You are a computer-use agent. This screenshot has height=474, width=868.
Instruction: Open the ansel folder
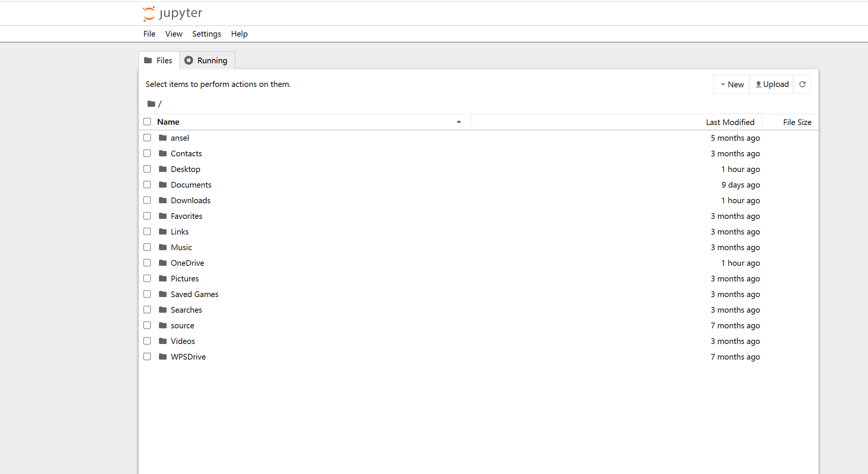point(180,138)
